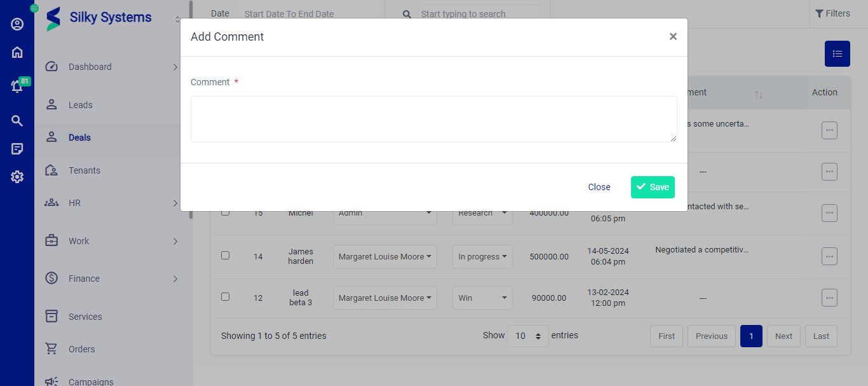Screen dimensions: 868x386
Task: Close the Add Comment dialog with X
Action: 673,37
